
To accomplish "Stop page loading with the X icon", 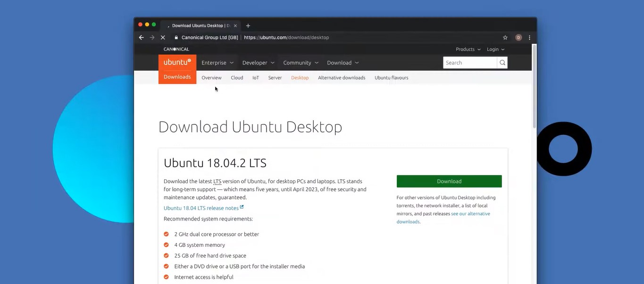I will (163, 37).
